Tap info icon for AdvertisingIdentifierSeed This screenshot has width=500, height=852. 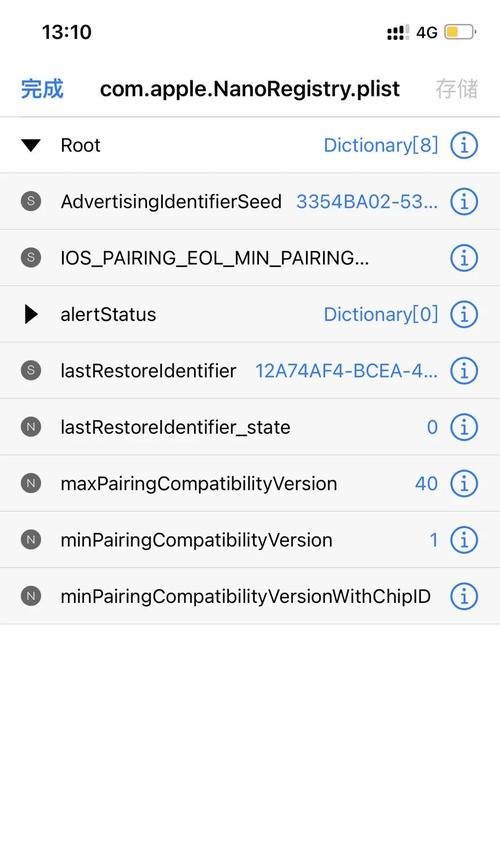point(464,202)
